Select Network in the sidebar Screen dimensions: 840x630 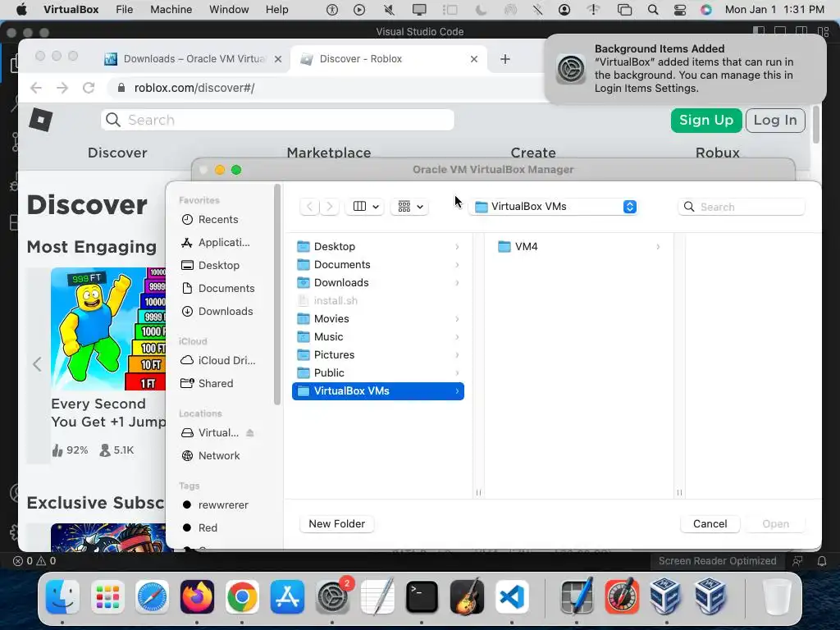point(219,456)
